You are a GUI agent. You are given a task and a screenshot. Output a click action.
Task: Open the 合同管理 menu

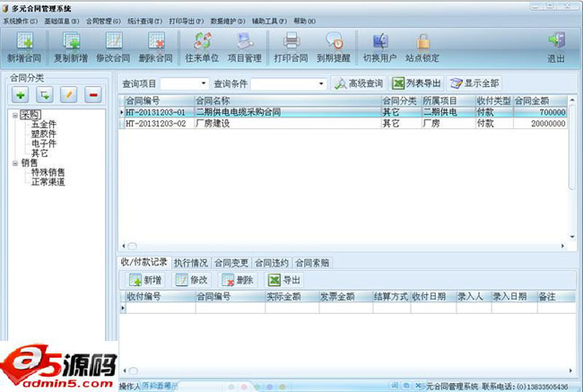103,22
